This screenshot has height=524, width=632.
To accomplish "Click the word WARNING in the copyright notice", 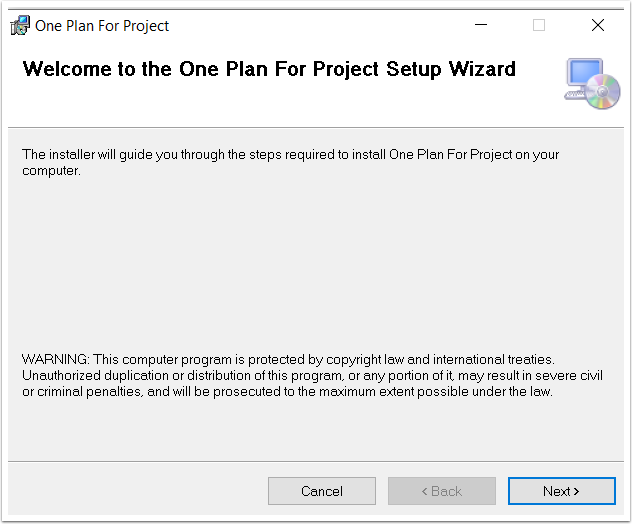I will 55,359.
